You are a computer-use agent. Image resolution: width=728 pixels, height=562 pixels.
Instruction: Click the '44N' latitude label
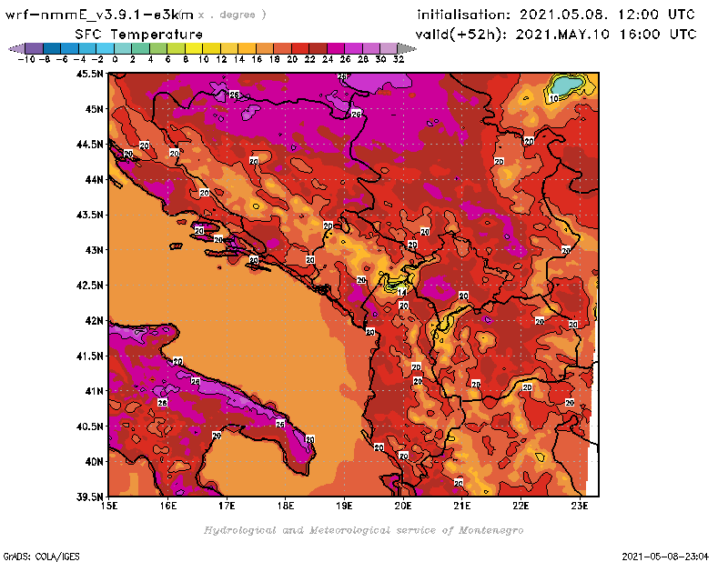[x=94, y=179]
